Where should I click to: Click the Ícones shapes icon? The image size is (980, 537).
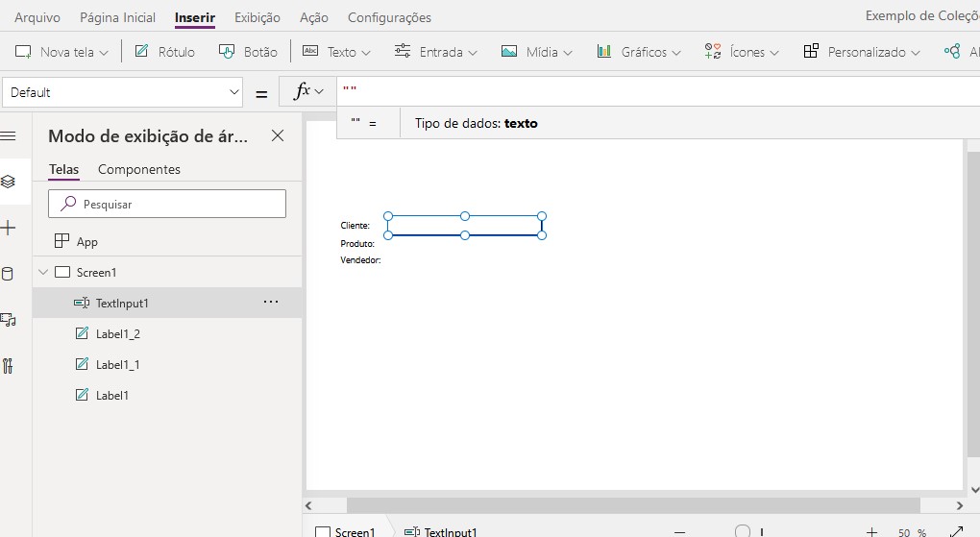(x=713, y=51)
